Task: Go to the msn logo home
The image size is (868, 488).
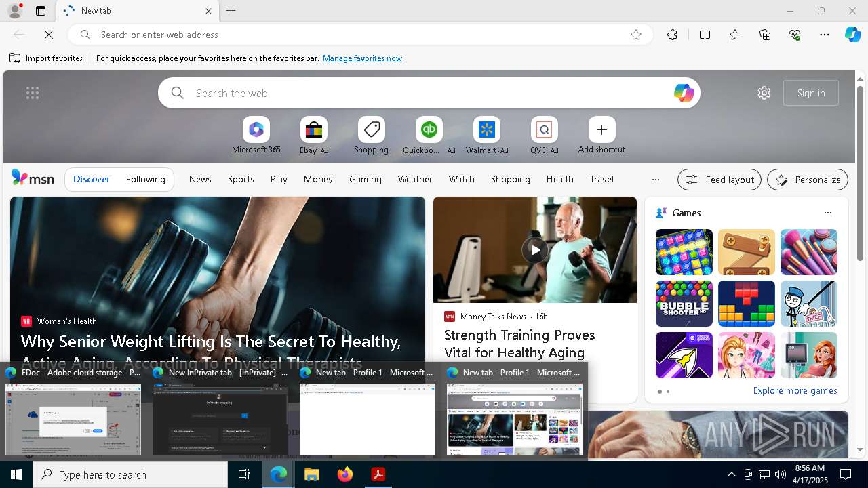Action: tap(33, 178)
